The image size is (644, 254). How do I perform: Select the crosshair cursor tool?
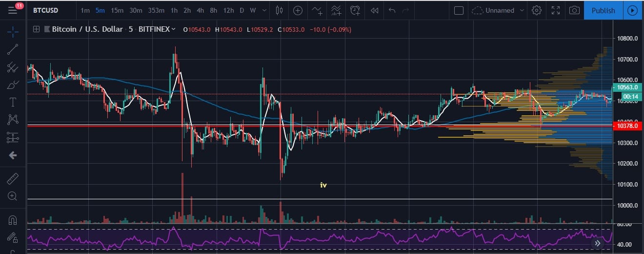click(13, 32)
